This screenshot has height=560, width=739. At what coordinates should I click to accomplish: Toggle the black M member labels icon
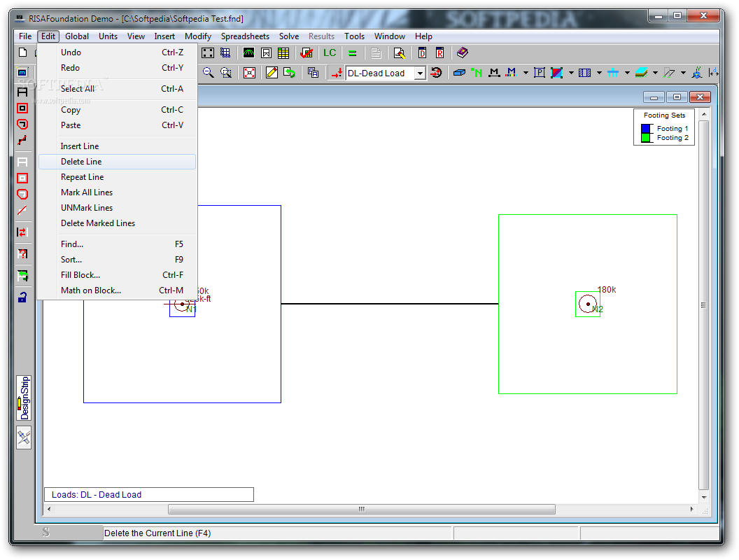[x=494, y=73]
